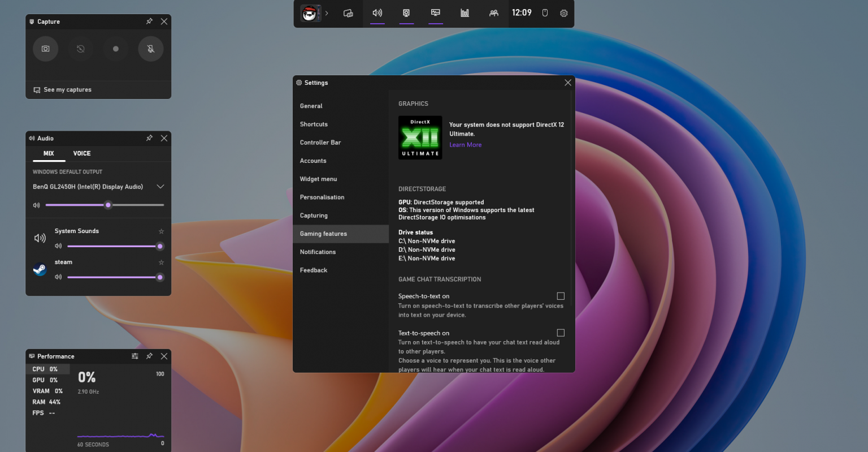Open the Performance widget from the toolbar

435,13
